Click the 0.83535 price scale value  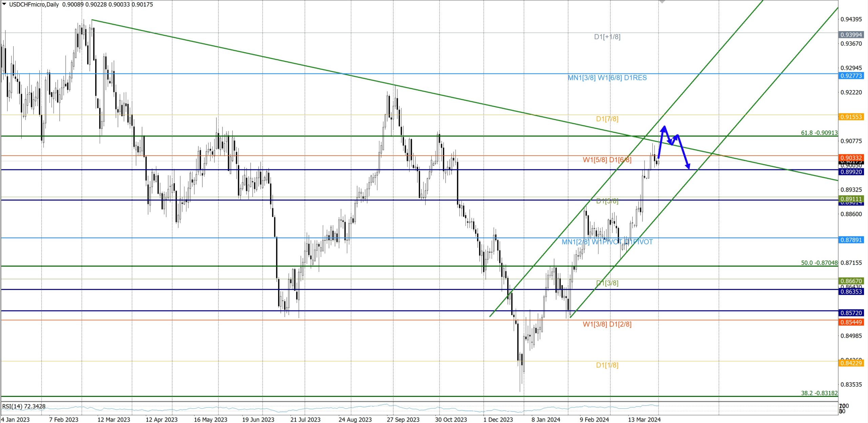point(851,384)
